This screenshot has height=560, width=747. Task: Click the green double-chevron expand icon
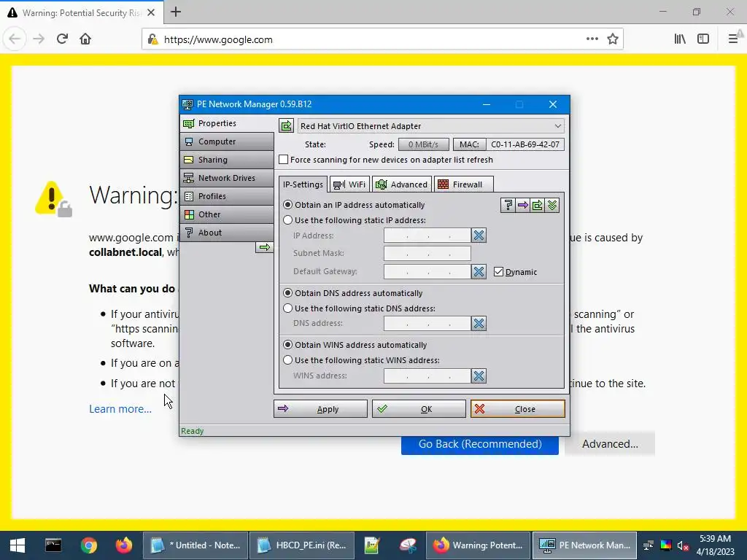(x=552, y=205)
